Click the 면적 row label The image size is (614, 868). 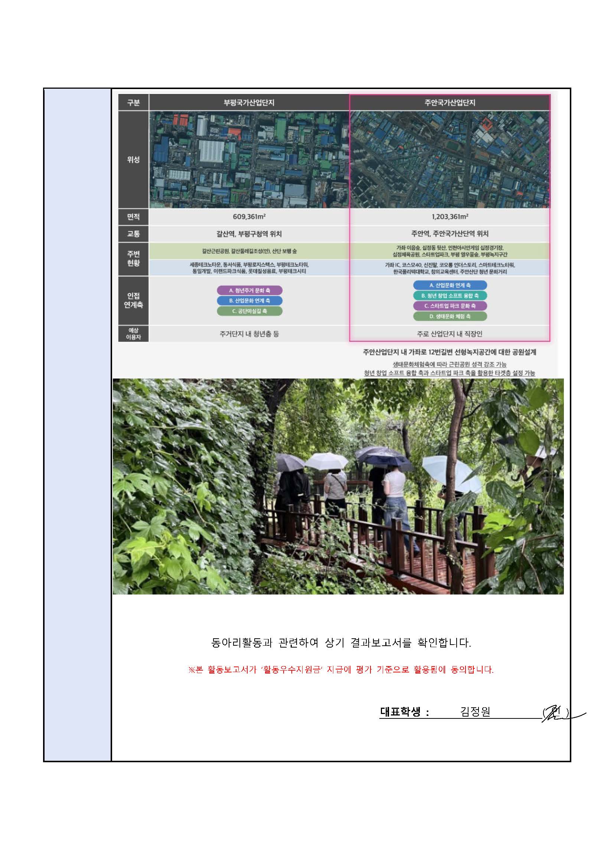134,217
